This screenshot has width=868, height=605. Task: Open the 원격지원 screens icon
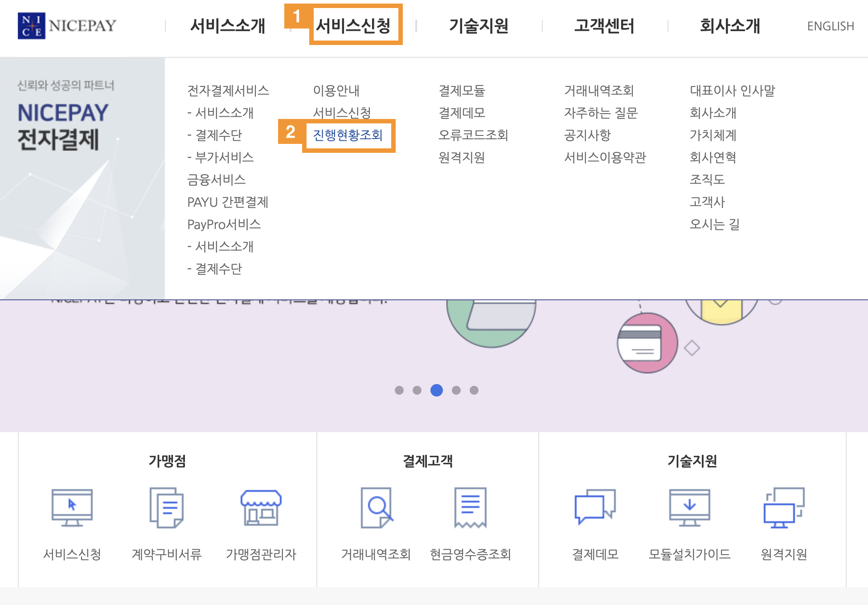point(784,507)
